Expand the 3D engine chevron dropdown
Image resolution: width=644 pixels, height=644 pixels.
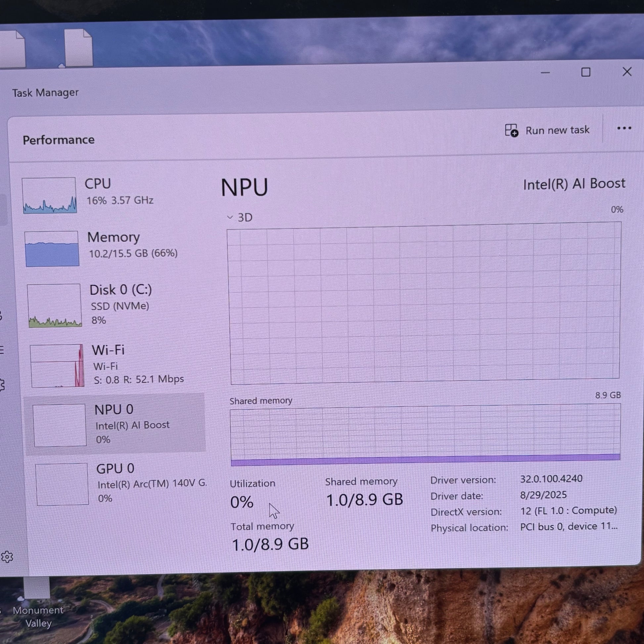(230, 217)
